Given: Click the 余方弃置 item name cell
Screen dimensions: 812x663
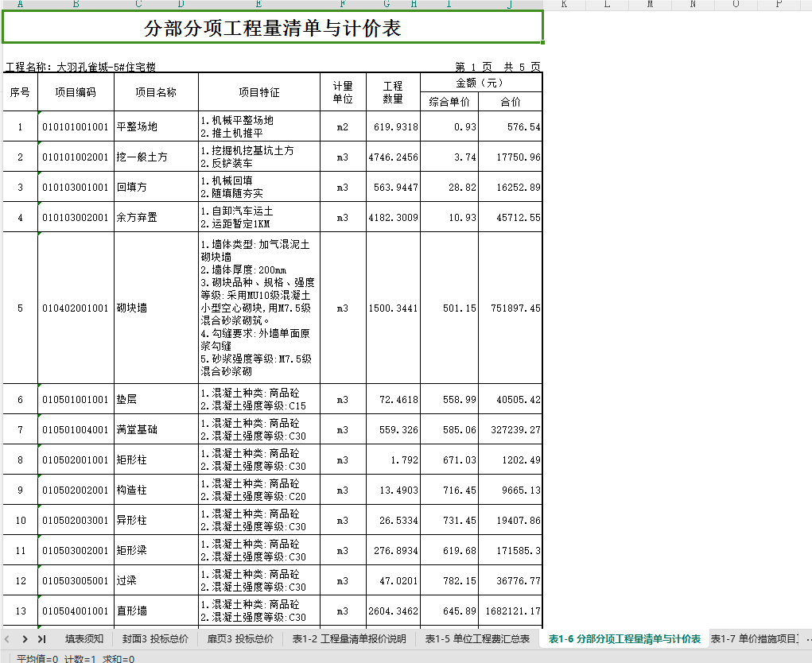Looking at the screenshot, I should pos(156,217).
